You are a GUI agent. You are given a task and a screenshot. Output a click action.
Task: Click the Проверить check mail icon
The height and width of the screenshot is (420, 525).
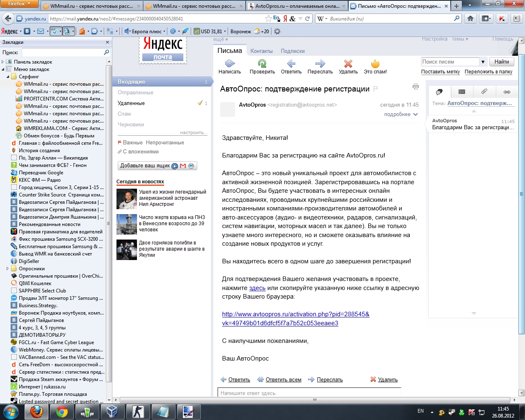point(262,64)
